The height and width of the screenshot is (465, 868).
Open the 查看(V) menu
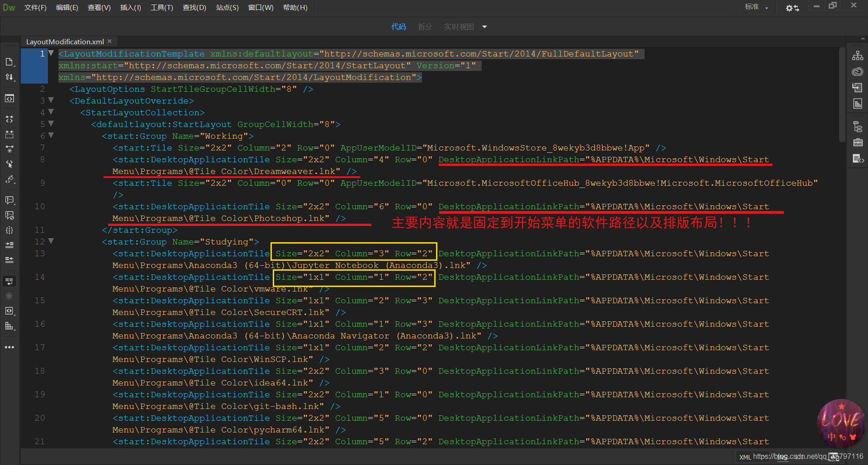pyautogui.click(x=99, y=8)
